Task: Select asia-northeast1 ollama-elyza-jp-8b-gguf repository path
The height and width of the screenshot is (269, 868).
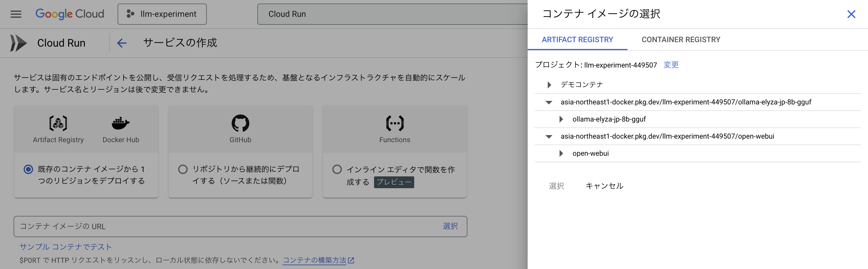Action: (x=686, y=102)
